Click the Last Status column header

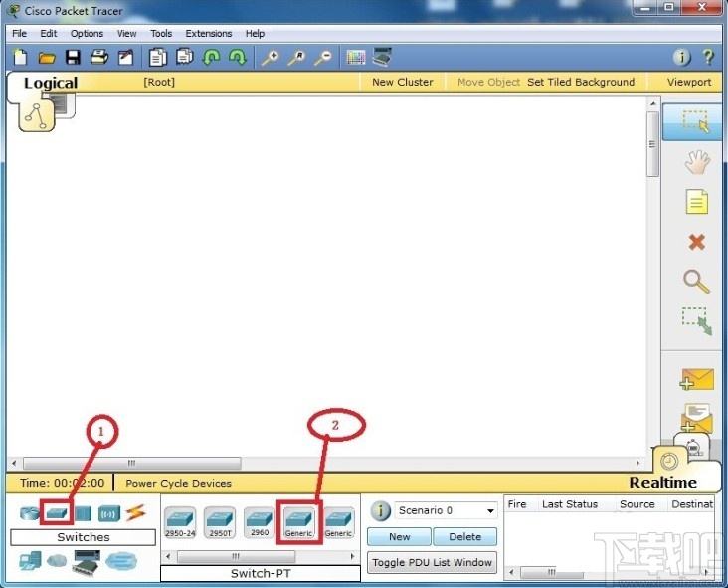click(570, 504)
